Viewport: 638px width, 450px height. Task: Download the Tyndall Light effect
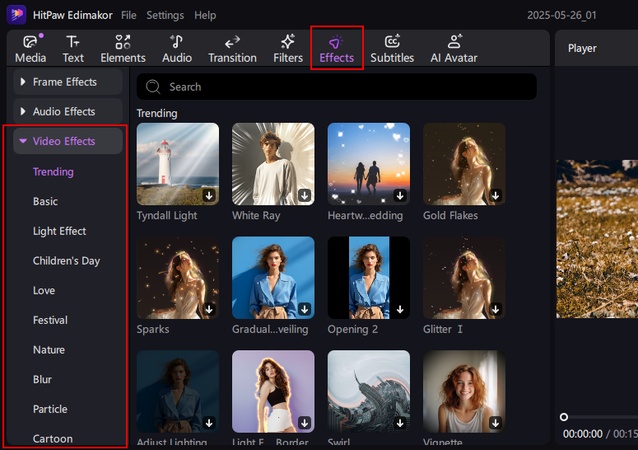tap(209, 195)
